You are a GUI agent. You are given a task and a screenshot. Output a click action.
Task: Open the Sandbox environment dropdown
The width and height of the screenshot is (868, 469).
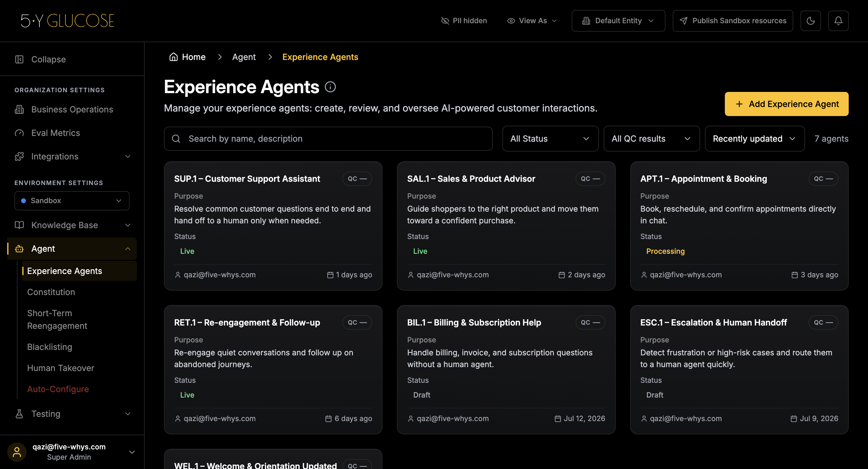point(72,200)
